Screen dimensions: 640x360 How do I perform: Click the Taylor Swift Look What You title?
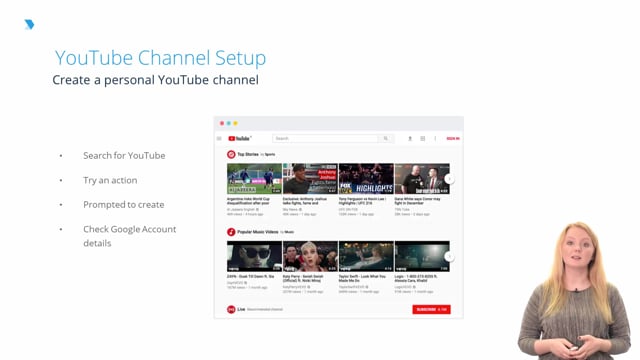(x=362, y=278)
